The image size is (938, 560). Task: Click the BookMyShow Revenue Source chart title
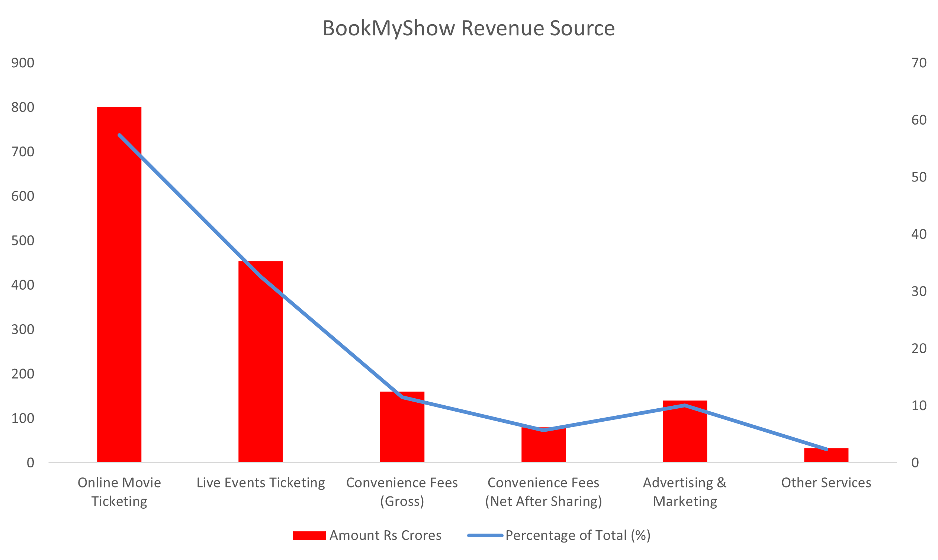(468, 28)
